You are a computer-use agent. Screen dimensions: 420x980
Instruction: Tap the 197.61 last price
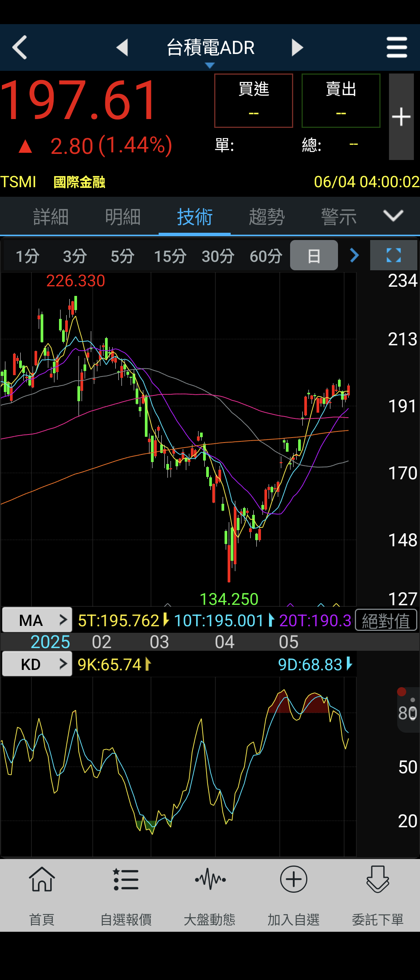pos(79,101)
